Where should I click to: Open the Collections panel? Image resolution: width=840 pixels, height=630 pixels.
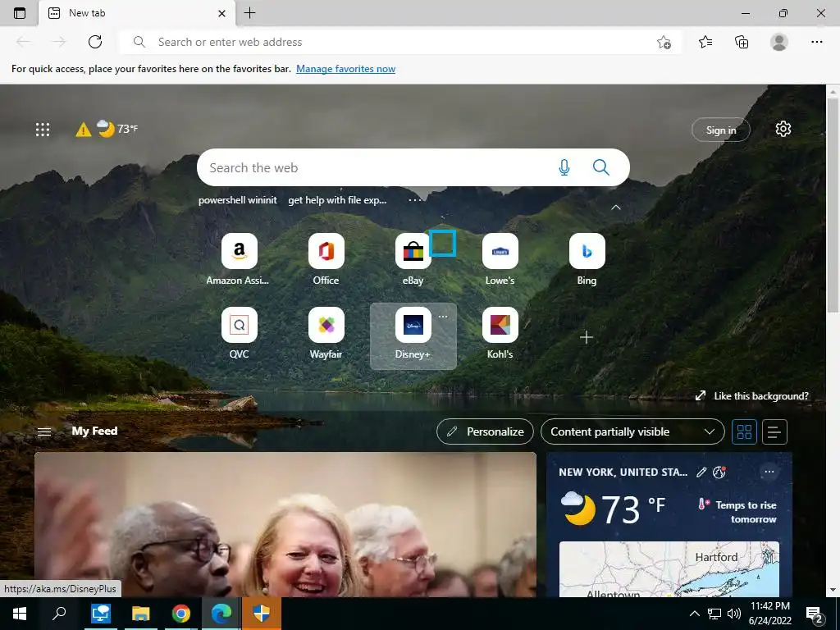(x=742, y=42)
